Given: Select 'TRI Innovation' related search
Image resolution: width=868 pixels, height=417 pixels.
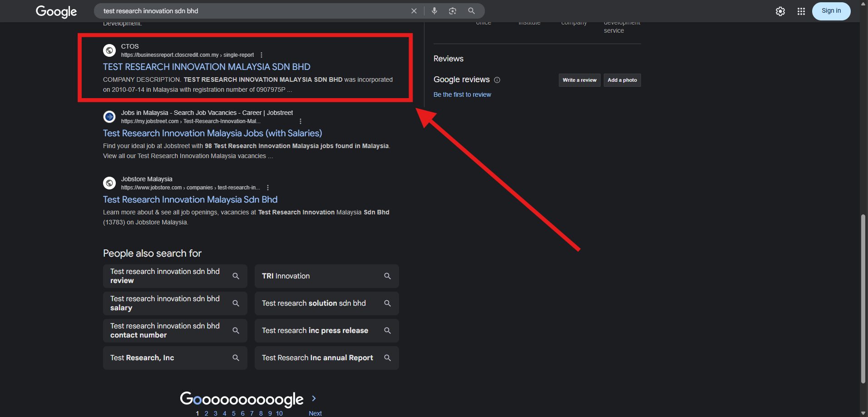Looking at the screenshot, I should tap(327, 276).
